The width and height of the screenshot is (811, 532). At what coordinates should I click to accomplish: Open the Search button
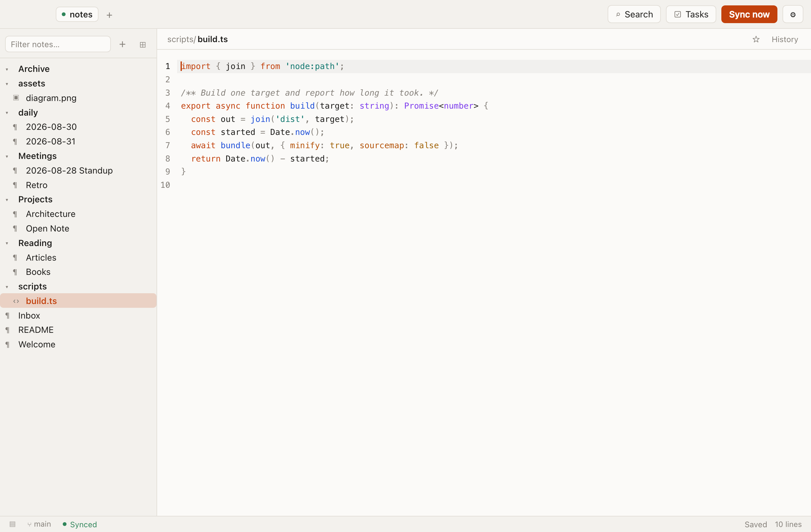coord(634,15)
